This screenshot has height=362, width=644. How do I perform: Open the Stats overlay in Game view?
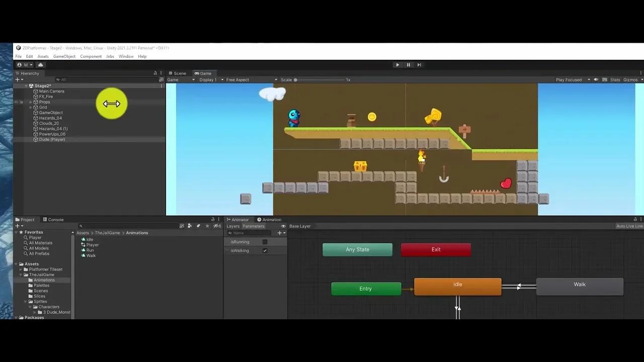[x=615, y=79]
